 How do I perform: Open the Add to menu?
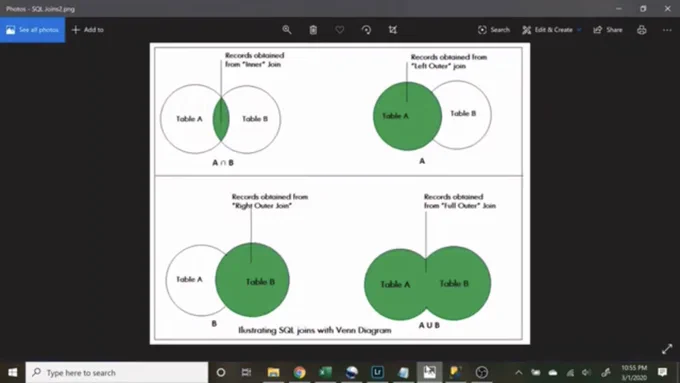[x=88, y=30]
